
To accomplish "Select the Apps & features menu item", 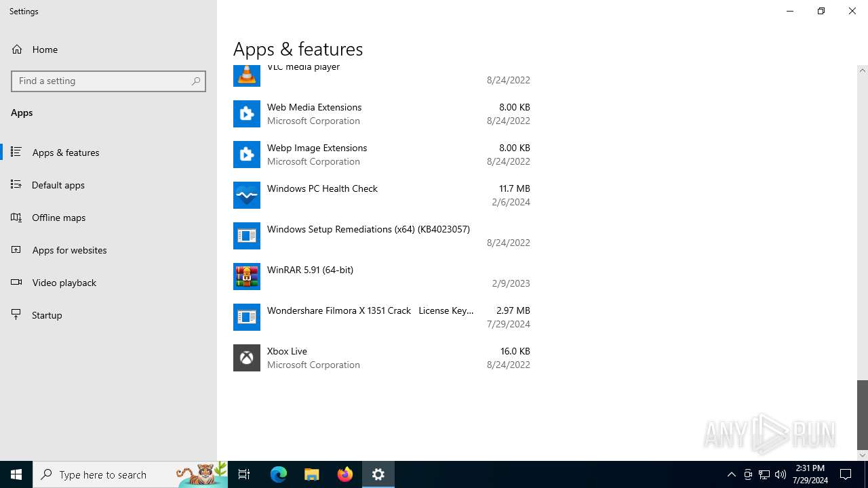I will pos(108,152).
